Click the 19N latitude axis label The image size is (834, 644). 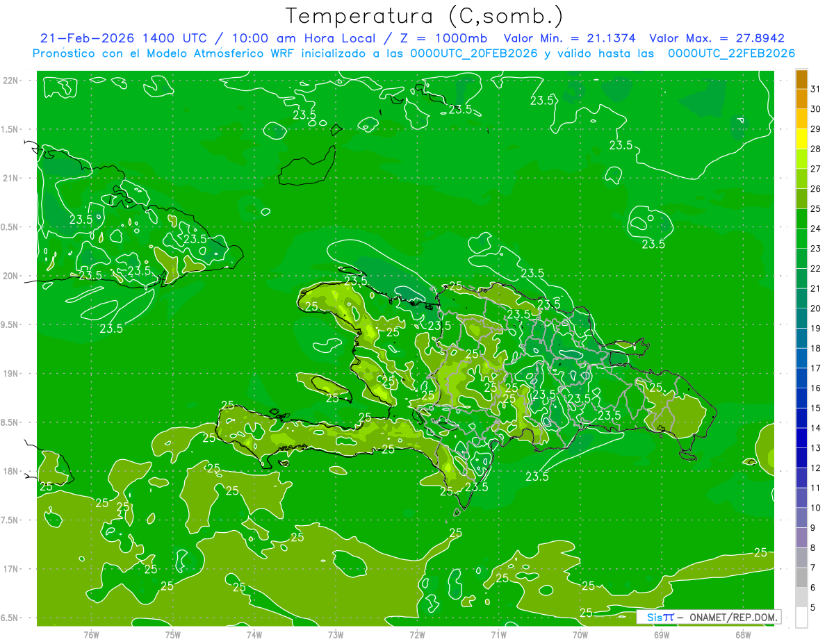[9, 374]
